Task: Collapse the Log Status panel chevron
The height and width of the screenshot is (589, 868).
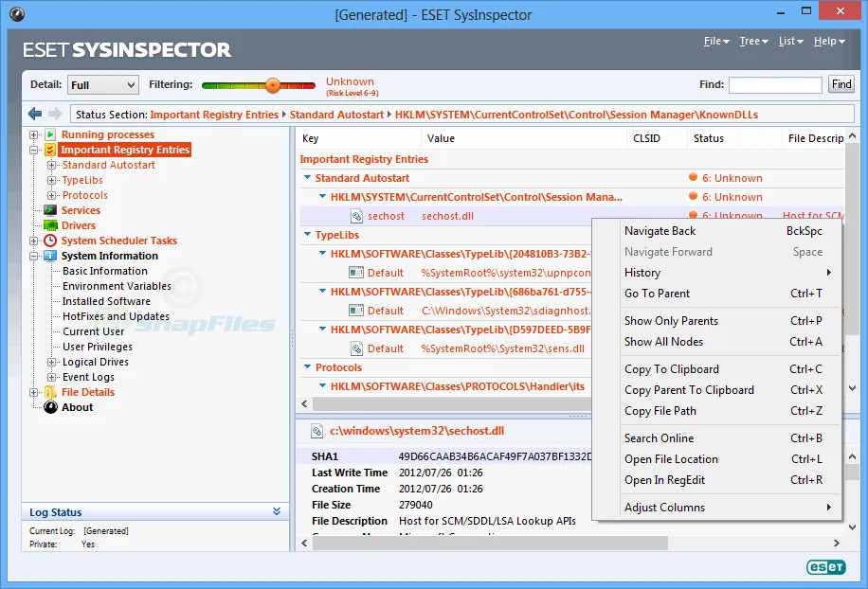Action: click(277, 511)
